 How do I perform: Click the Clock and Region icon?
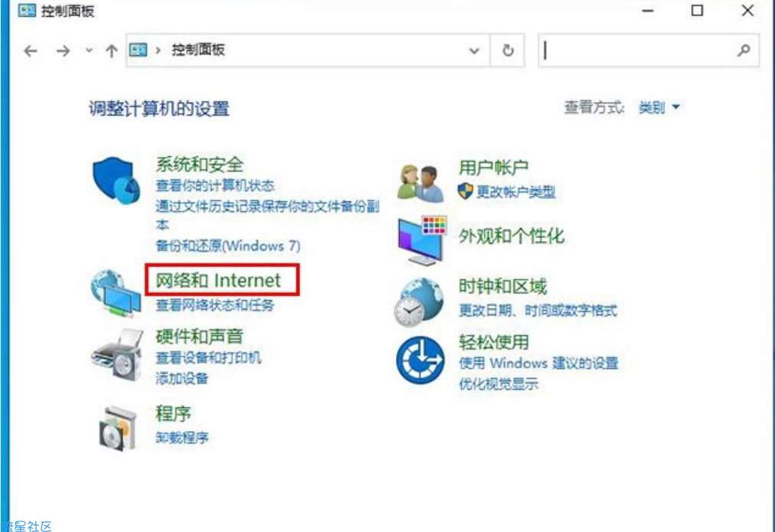click(419, 301)
